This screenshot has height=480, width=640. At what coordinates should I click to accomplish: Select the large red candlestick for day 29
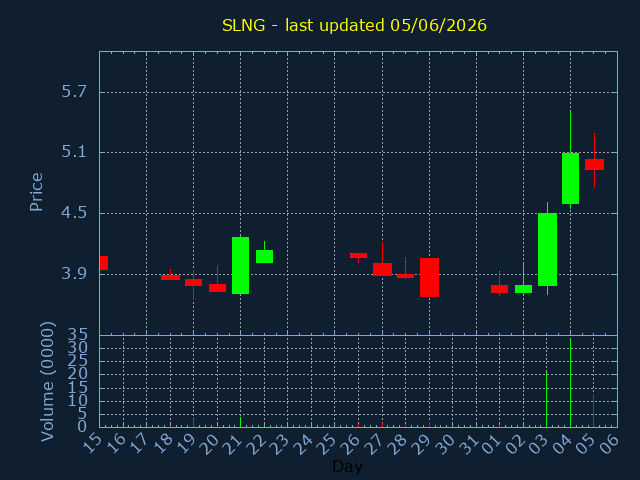coord(429,278)
